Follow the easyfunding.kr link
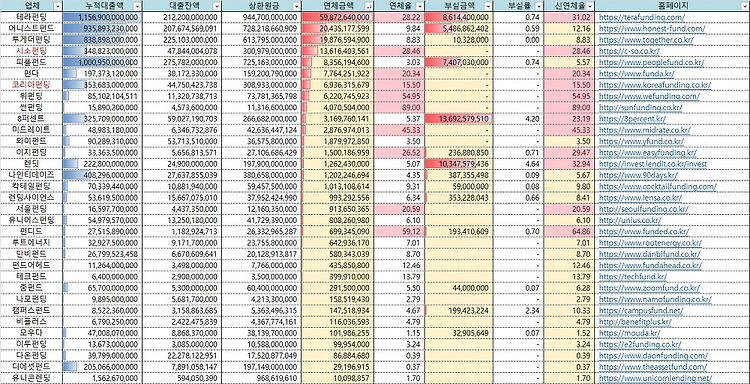Viewport: 750px width, 384px height. [648, 153]
